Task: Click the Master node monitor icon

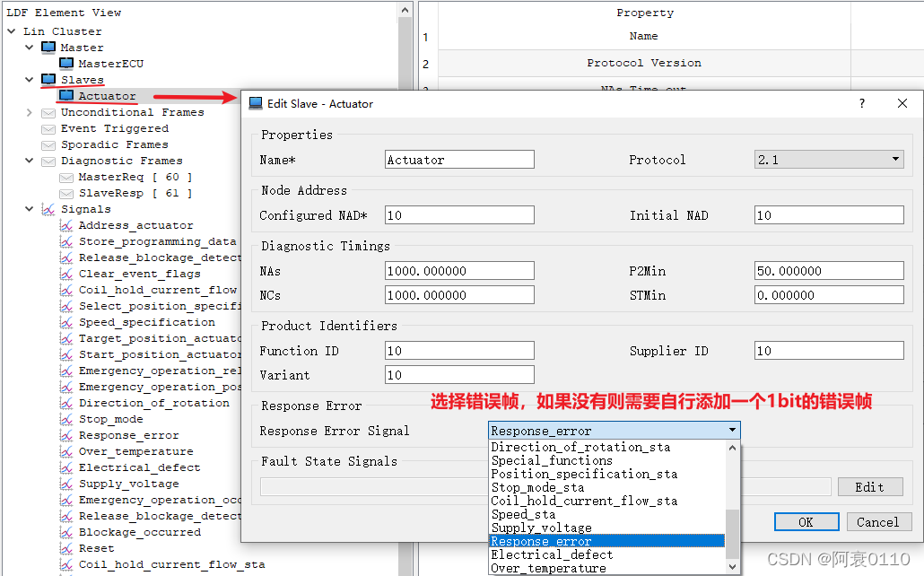Action: (x=48, y=48)
